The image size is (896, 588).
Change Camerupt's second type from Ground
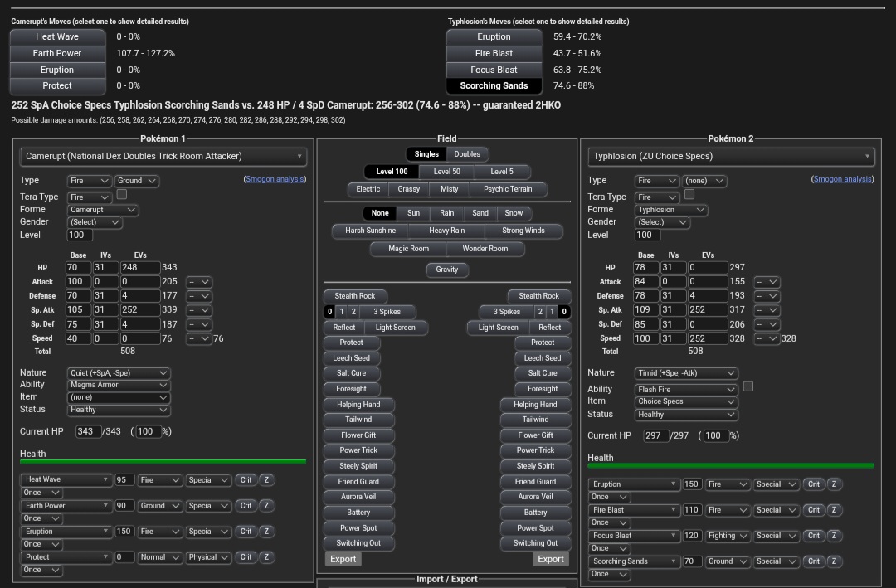[137, 181]
